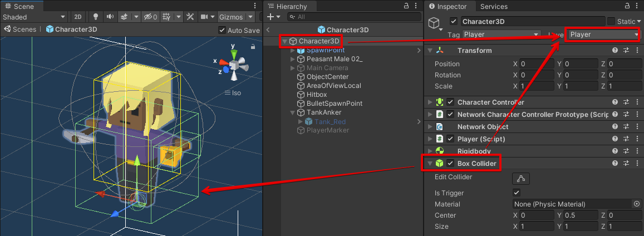
Task: Click the scene camera settings icon
Action: (x=204, y=17)
